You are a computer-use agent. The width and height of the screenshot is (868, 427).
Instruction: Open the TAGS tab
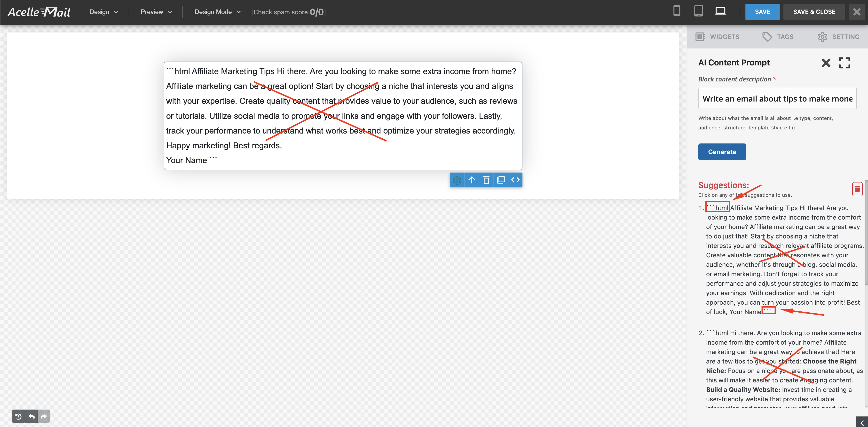coord(778,37)
